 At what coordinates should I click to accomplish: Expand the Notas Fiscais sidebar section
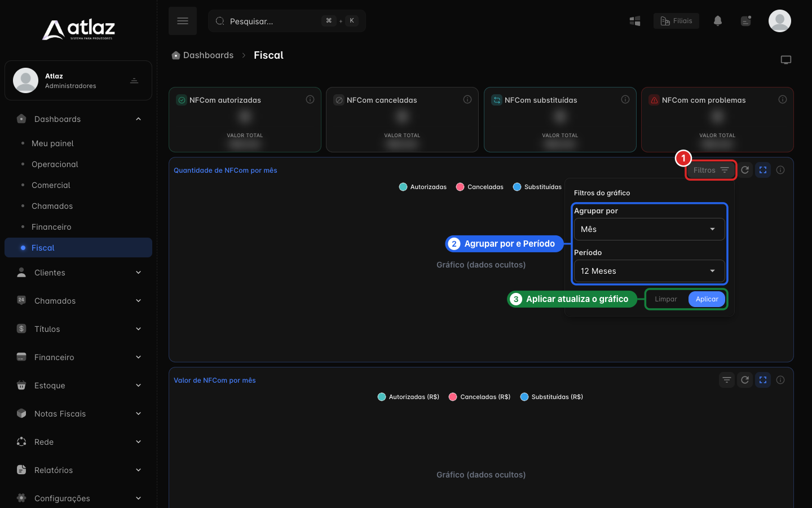click(x=78, y=414)
